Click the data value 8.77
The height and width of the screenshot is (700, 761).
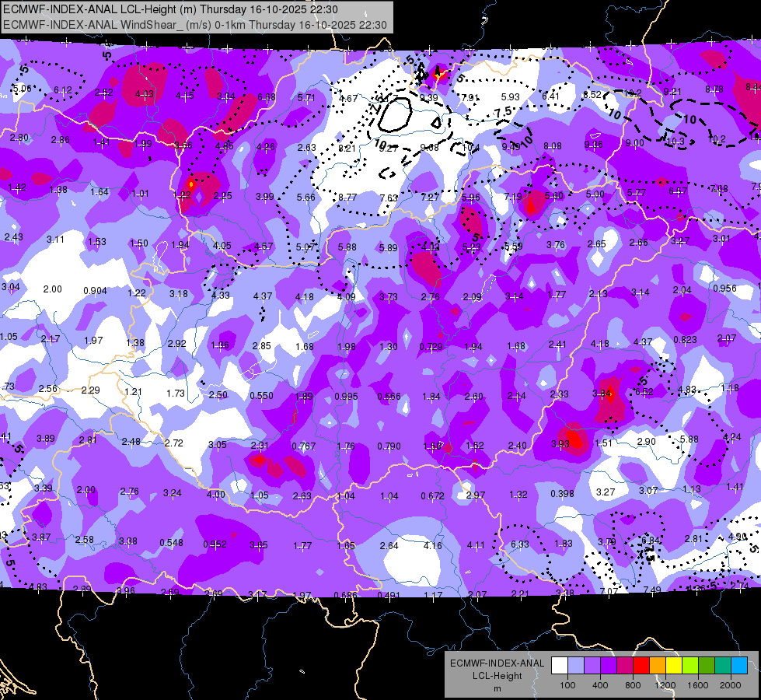point(347,198)
